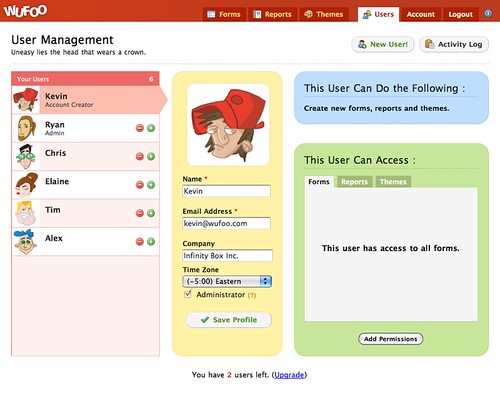500x393 pixels.
Task: Click the Save Profile button
Action: click(x=229, y=320)
